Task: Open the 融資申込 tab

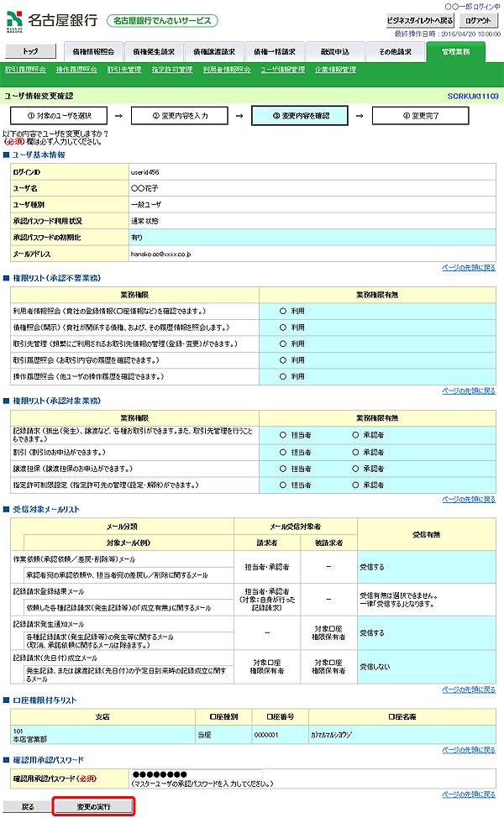Action: (x=335, y=51)
